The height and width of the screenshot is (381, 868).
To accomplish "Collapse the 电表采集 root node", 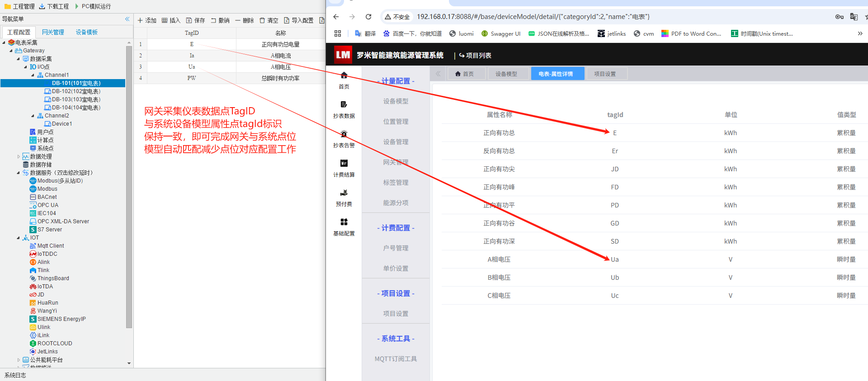I will click(x=4, y=42).
